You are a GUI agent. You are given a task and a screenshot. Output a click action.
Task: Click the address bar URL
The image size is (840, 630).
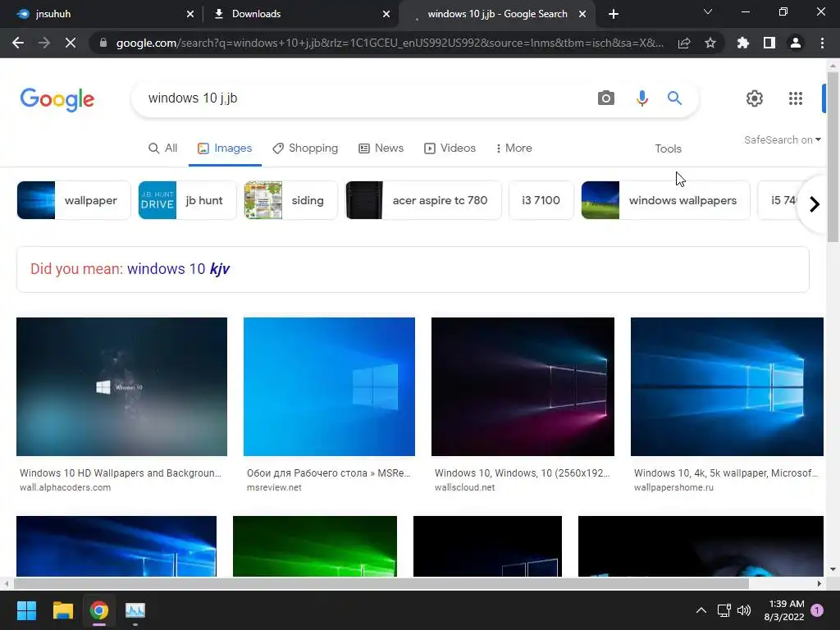coord(390,43)
